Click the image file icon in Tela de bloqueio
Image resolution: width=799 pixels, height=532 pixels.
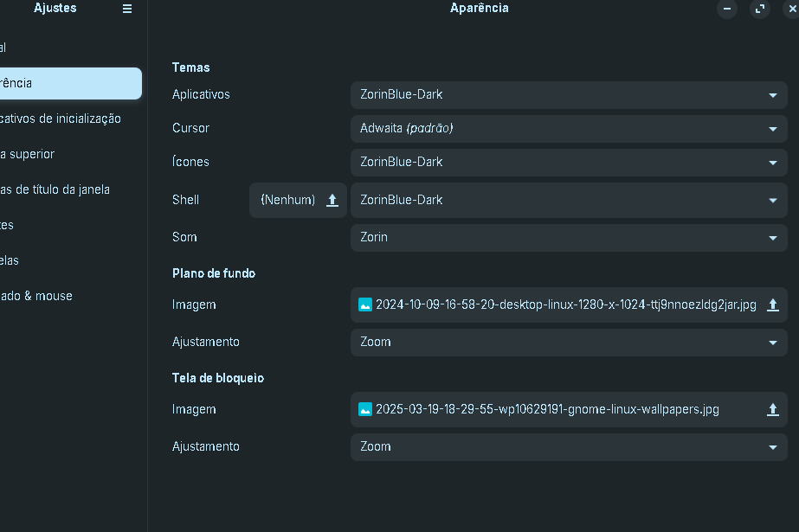[364, 409]
